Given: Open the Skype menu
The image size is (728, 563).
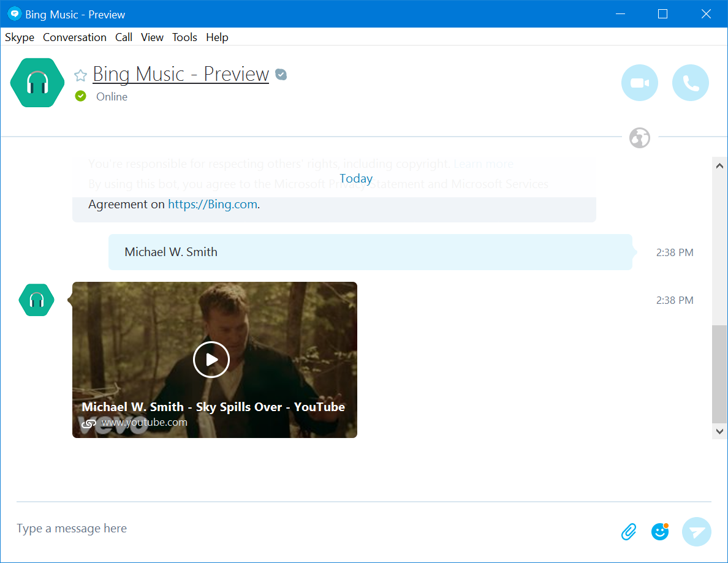Looking at the screenshot, I should (20, 37).
